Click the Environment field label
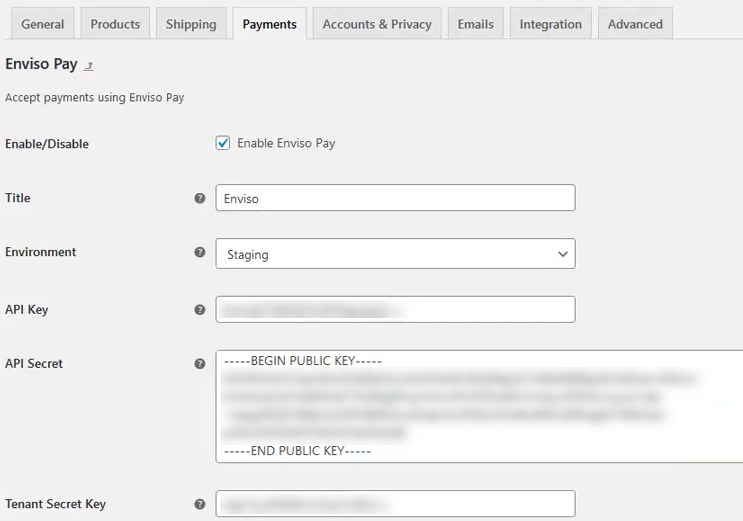Viewport: 743px width, 521px height. [41, 252]
